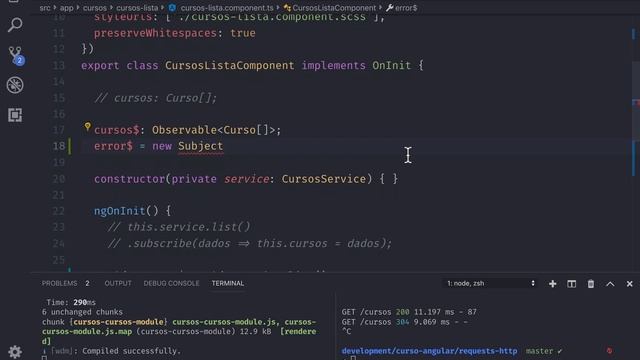Open the Manage gear in activity bar
The height and width of the screenshot is (360, 640).
point(15,351)
